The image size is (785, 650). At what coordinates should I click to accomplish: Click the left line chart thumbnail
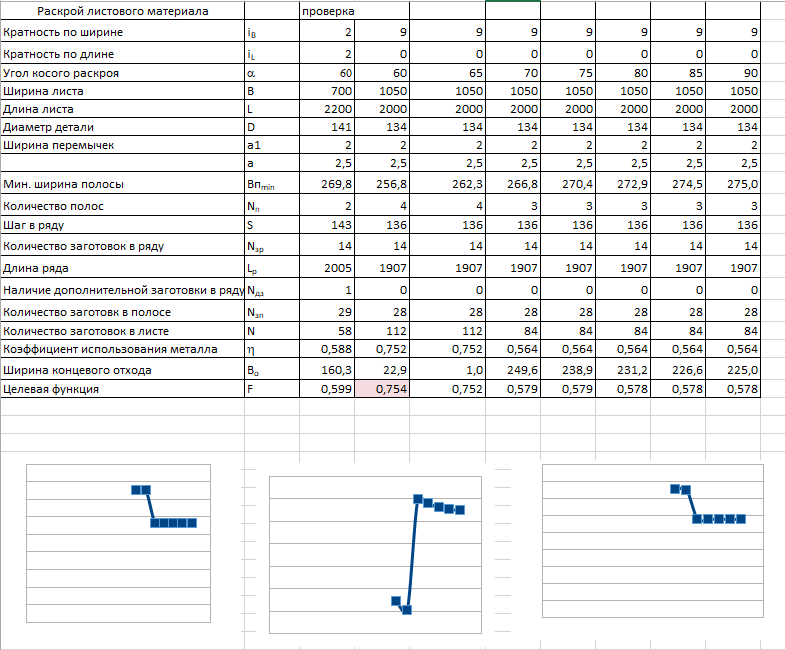pyautogui.click(x=118, y=543)
